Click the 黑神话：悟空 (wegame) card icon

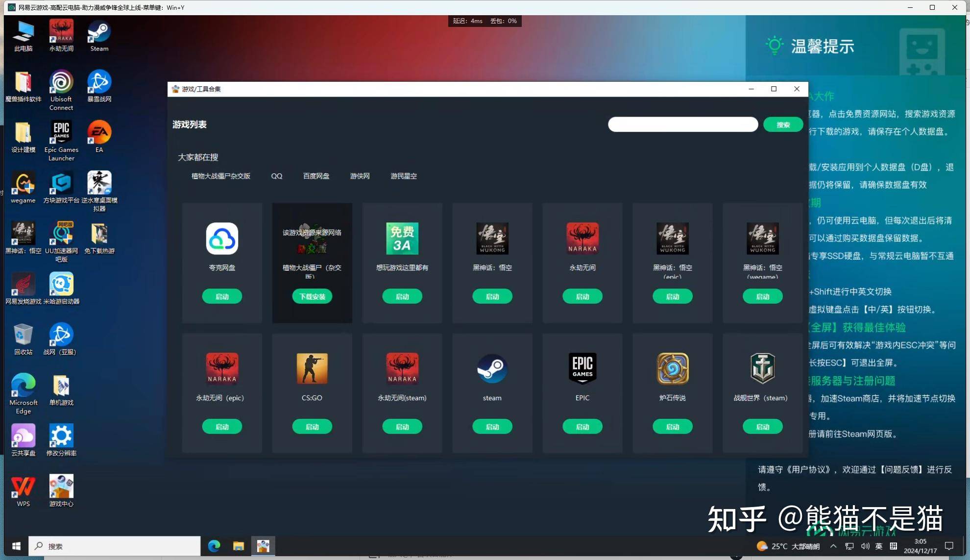coord(762,239)
